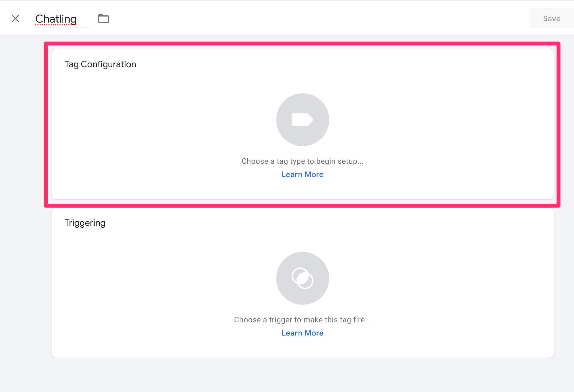Close the tag editor with the X icon

[15, 18]
